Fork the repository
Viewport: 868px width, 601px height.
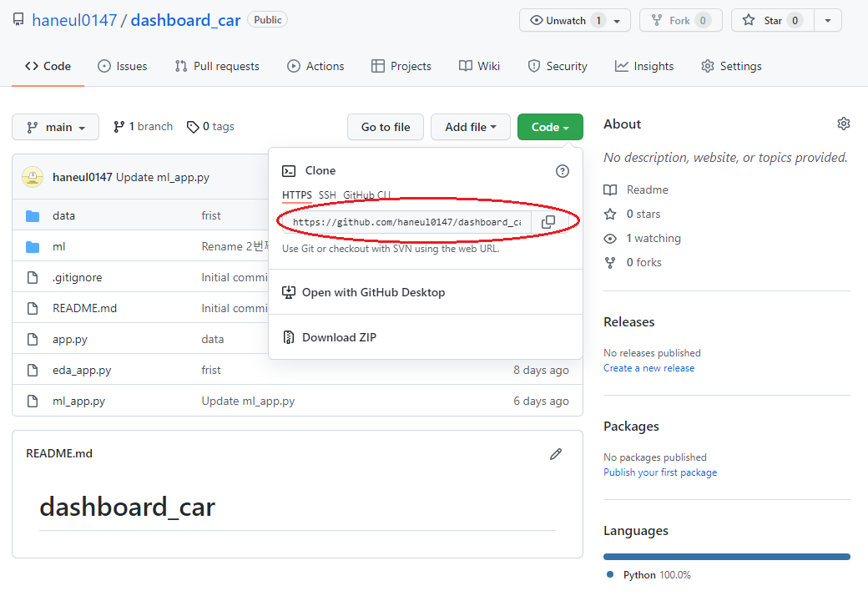click(680, 21)
